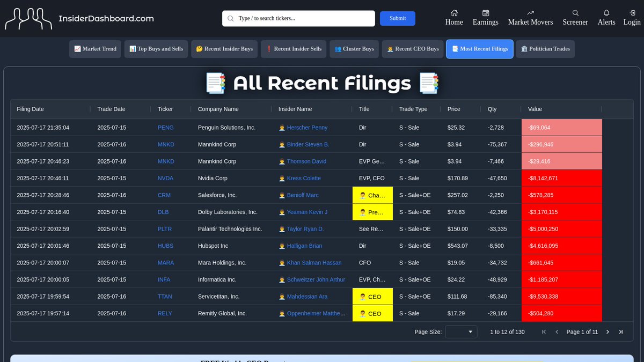
Task: Sort by the Value column header
Action: click(535, 109)
